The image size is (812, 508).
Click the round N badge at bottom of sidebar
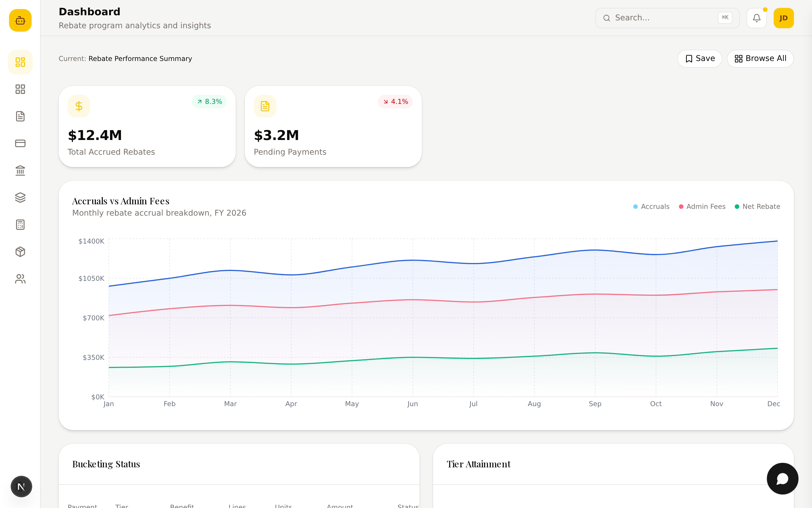pos(21,487)
